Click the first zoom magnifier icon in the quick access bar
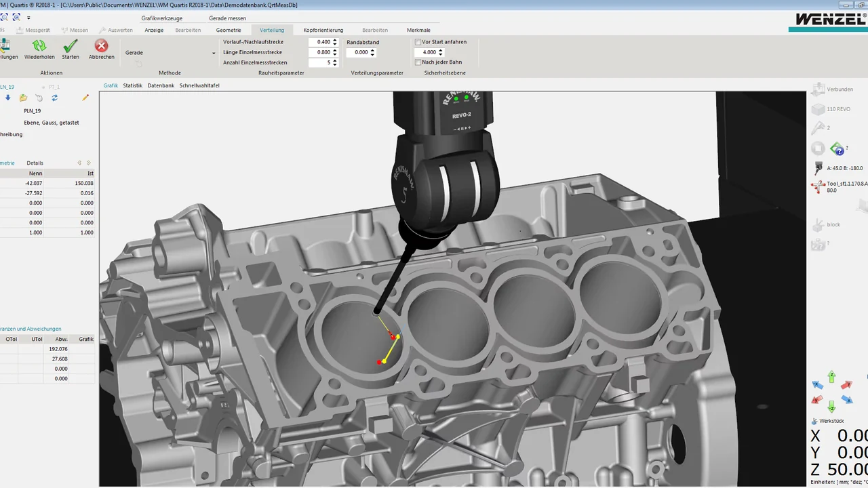Viewport: 868px width, 488px height. coord(4,17)
